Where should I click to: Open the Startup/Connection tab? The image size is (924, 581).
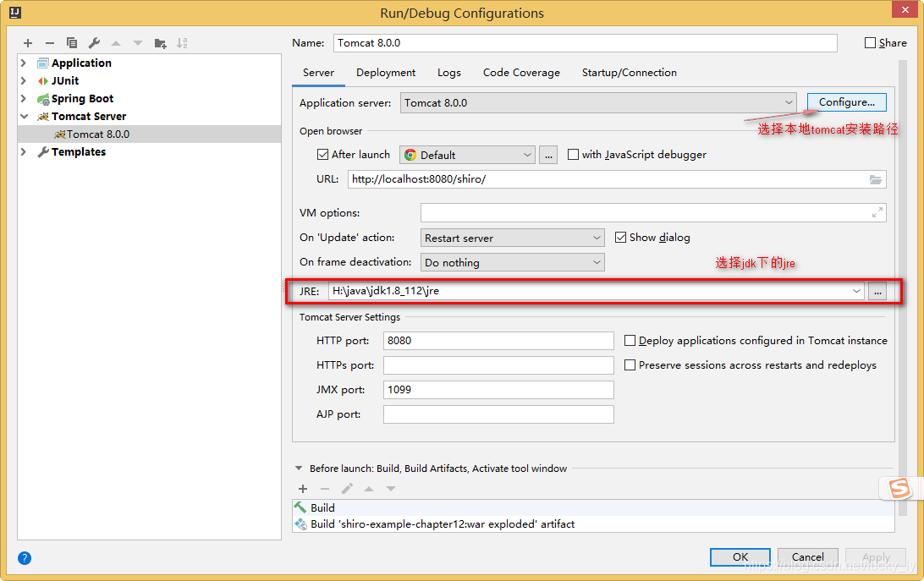(629, 73)
